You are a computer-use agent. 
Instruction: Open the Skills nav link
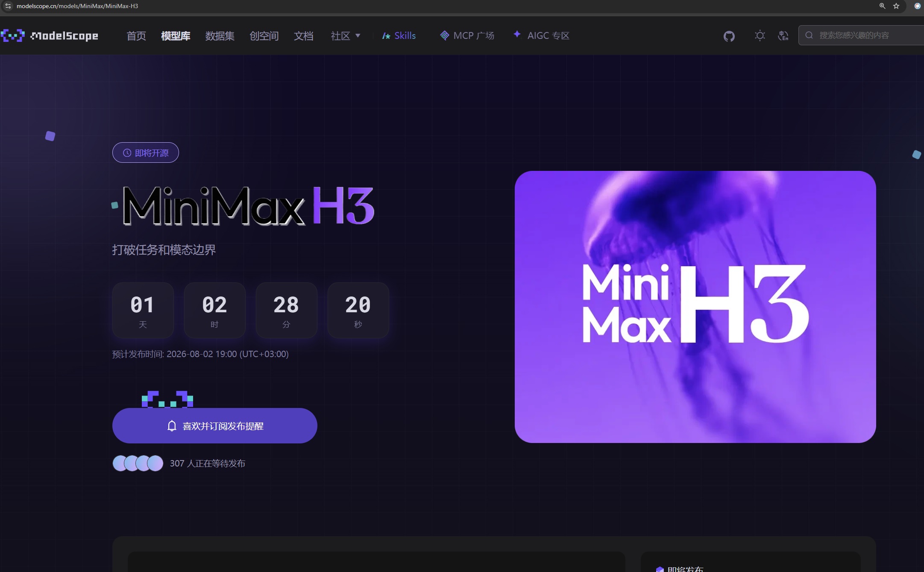click(x=399, y=36)
